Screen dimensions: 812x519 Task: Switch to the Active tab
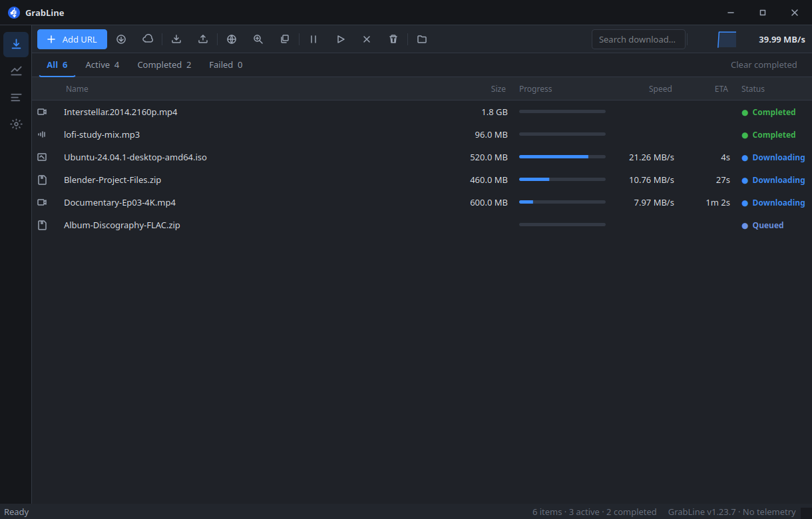point(102,65)
